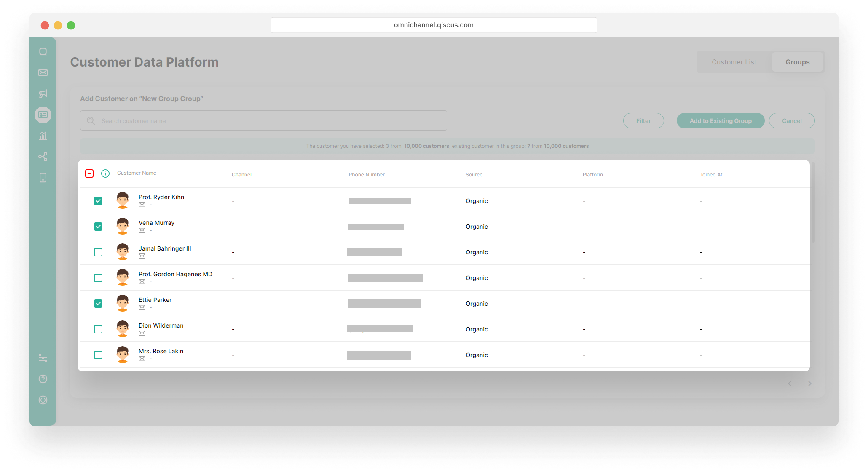The image size is (868, 472).
Task: Go to previous page with left chevron
Action: 790,384
